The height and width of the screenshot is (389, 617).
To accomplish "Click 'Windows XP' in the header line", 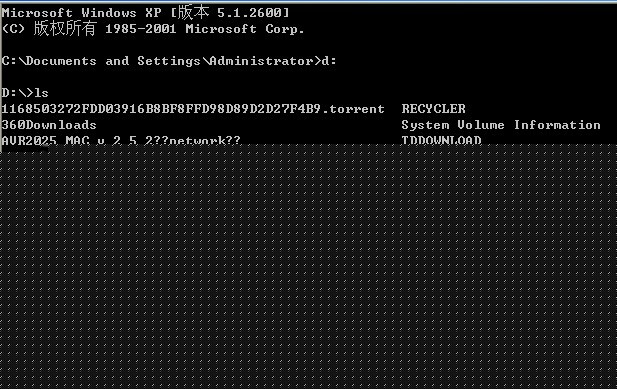I will coord(121,13).
